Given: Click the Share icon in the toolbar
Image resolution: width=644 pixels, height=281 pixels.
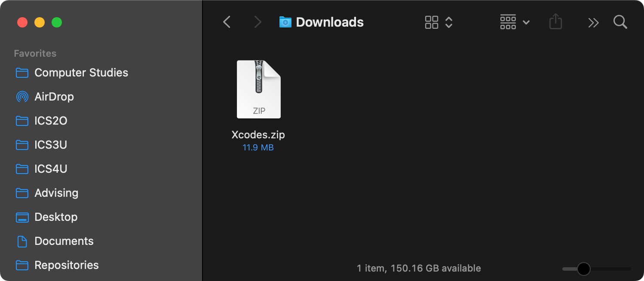Looking at the screenshot, I should (555, 22).
